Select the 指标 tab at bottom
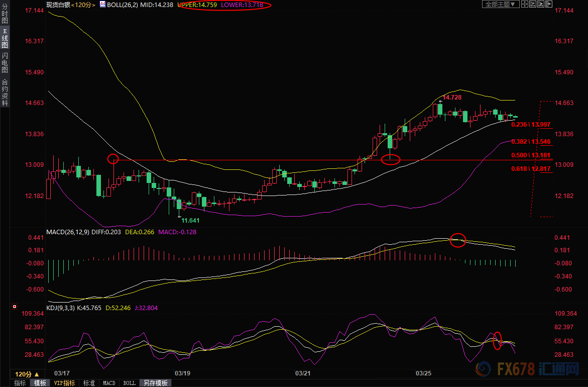The height and width of the screenshot is (387, 588). pos(20,383)
